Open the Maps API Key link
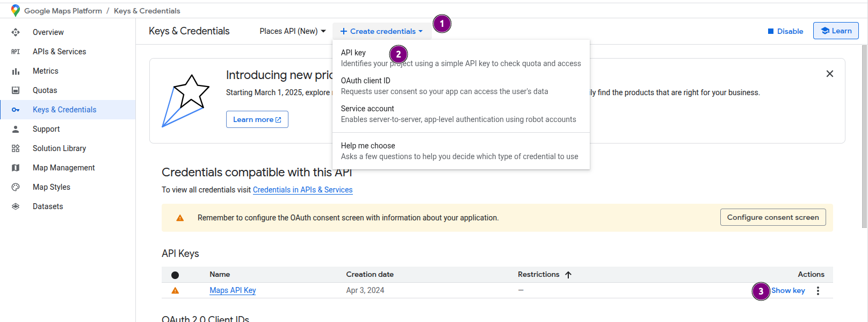 click(x=233, y=290)
